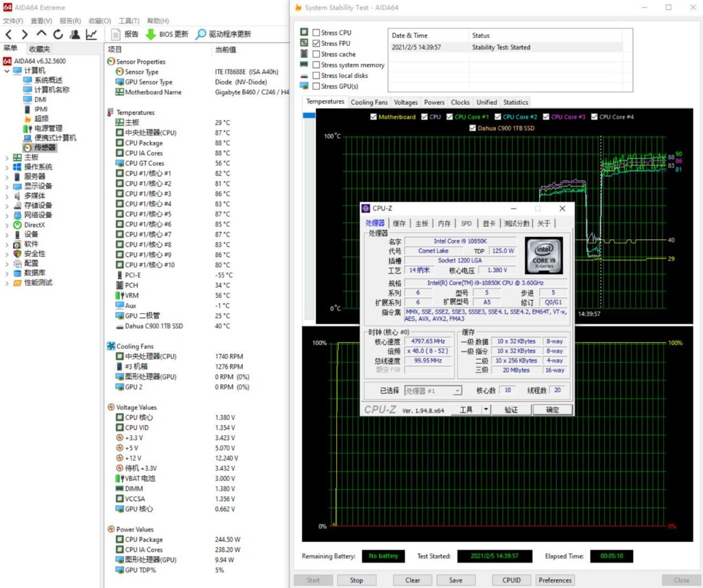This screenshot has height=588, width=703.
Task: Click the CPUID button
Action: (x=511, y=580)
